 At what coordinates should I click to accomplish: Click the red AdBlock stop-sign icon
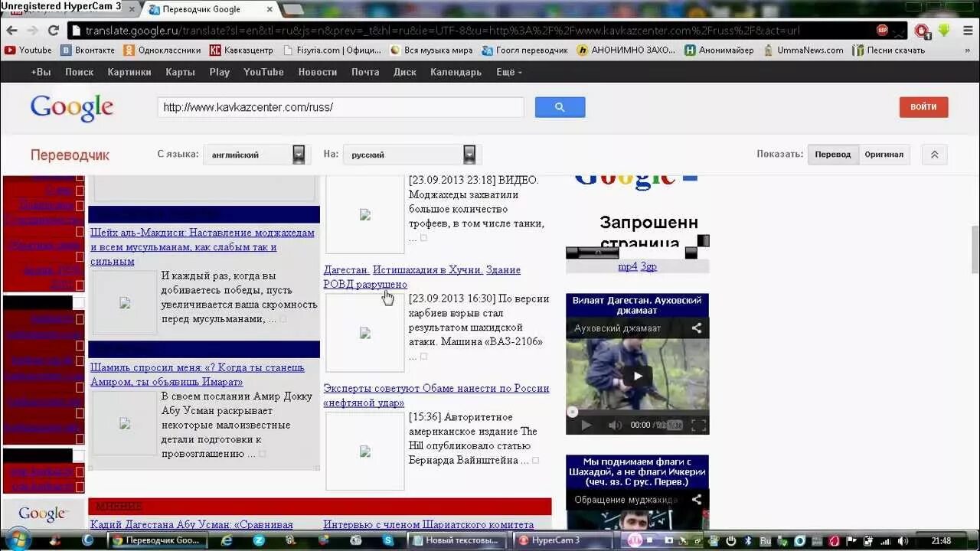pos(882,31)
